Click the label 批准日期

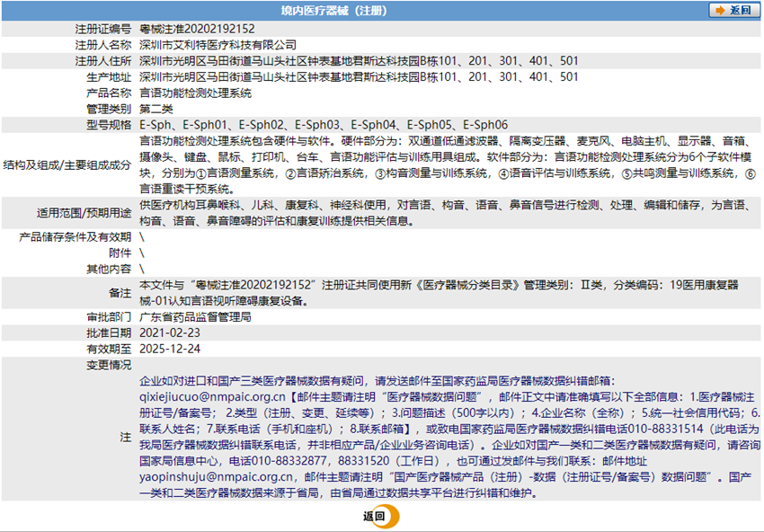(x=109, y=332)
